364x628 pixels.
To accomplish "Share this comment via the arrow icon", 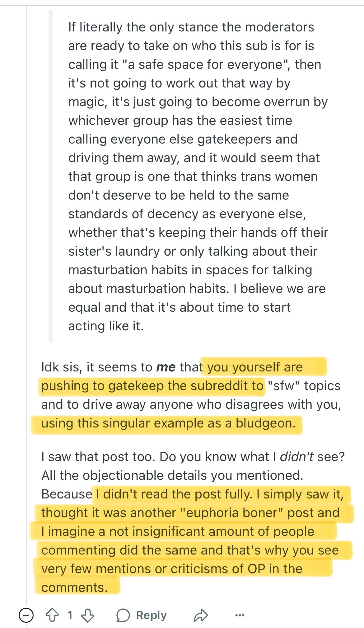I will 201,615.
